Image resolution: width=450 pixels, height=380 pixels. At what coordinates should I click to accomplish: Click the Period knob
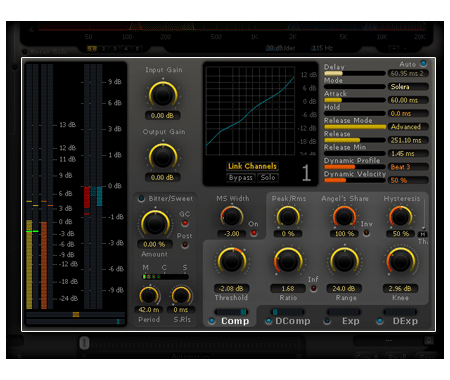point(149,295)
